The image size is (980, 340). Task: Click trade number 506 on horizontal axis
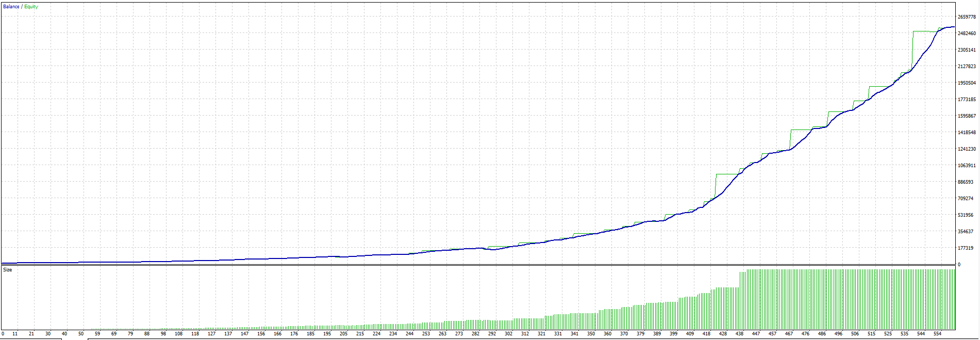[x=855, y=334]
